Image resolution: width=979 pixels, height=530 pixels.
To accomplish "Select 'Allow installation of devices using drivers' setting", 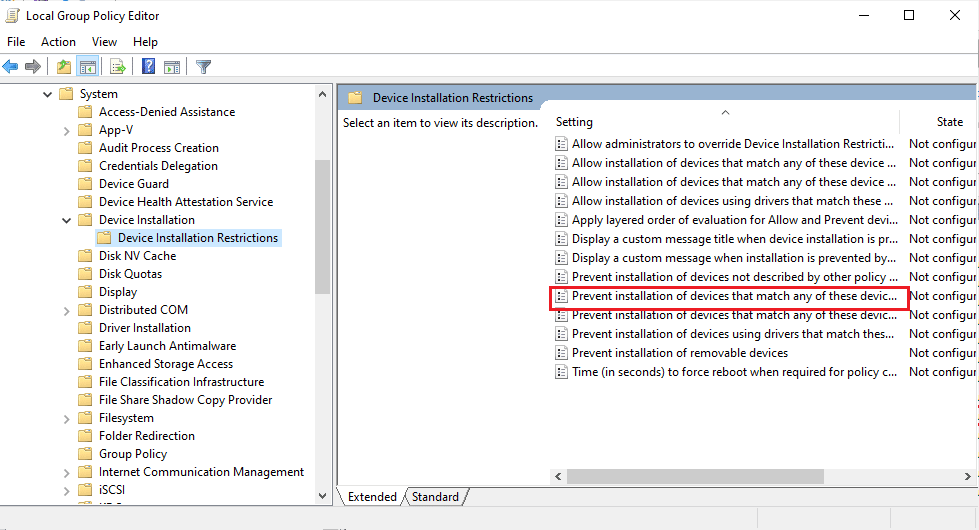I will pyautogui.click(x=732, y=201).
